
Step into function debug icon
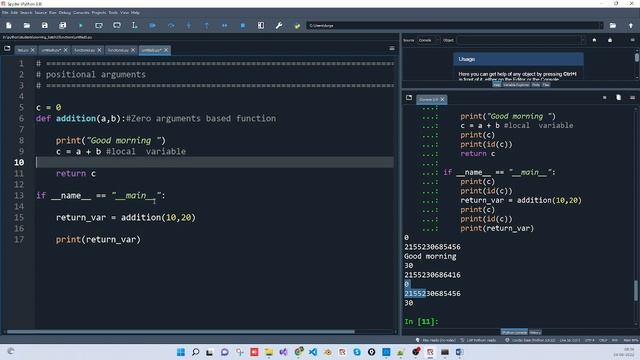pyautogui.click(x=189, y=25)
